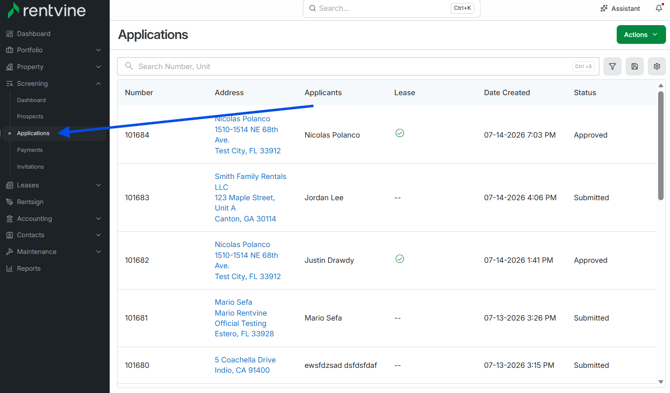This screenshot has width=670, height=393.
Task: Open the Reports menu item
Action: (x=29, y=269)
